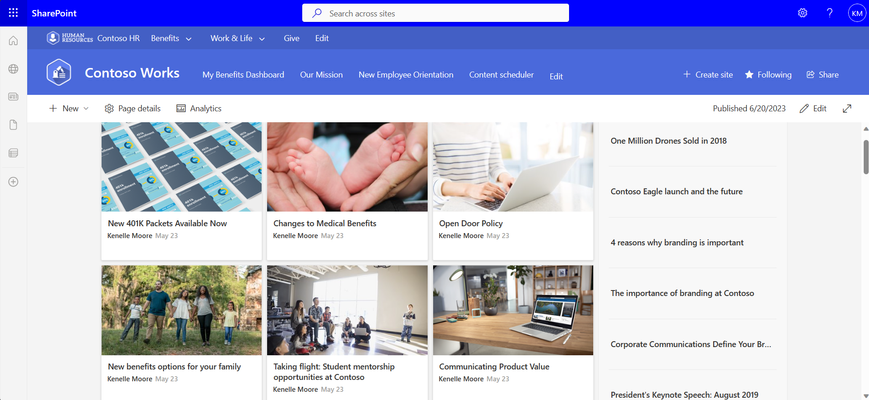Open My Benefits Dashboard nav item
This screenshot has width=869, height=400.
point(243,74)
